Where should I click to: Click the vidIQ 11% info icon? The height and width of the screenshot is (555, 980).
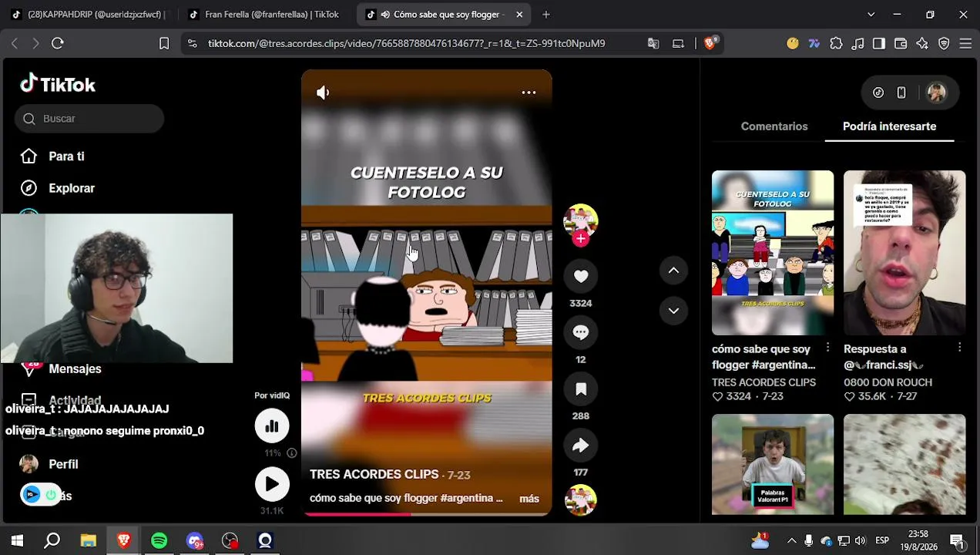(x=291, y=453)
